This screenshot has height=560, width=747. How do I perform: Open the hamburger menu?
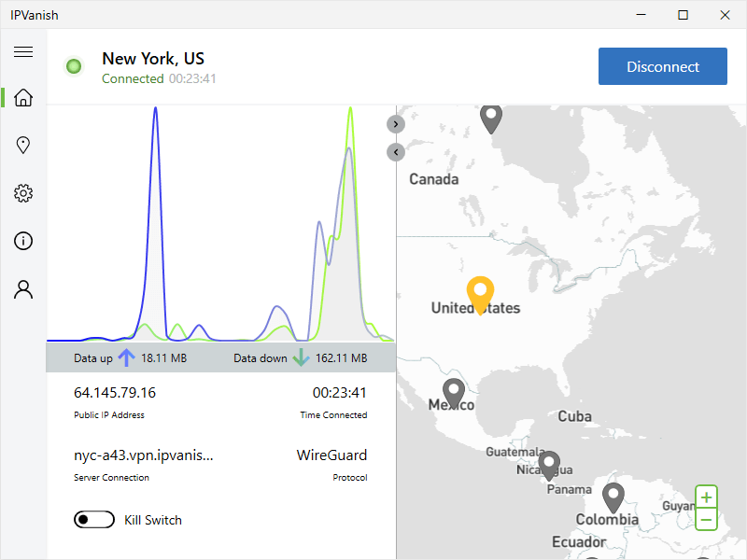23,52
